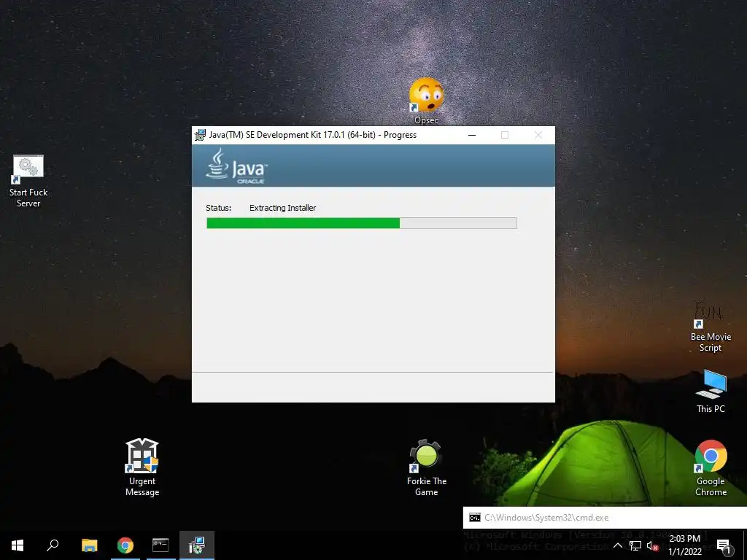Click the green installation progress bar
747x560 pixels.
point(362,223)
